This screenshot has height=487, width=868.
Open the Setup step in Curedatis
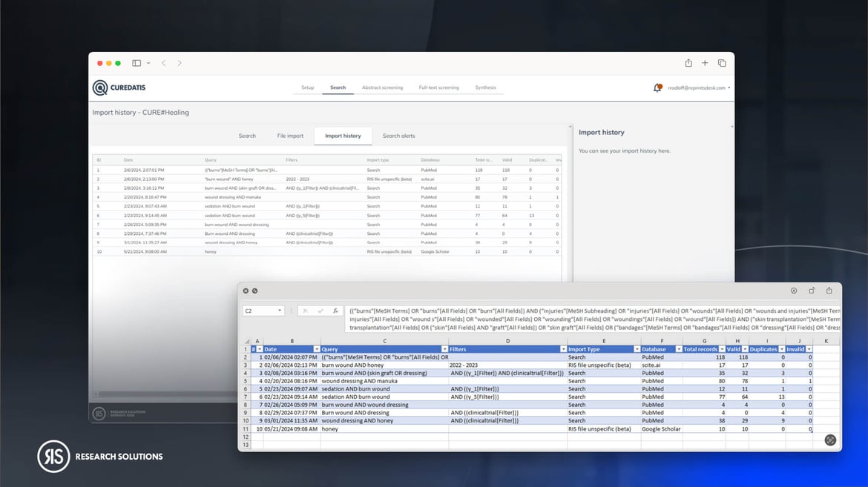308,87
